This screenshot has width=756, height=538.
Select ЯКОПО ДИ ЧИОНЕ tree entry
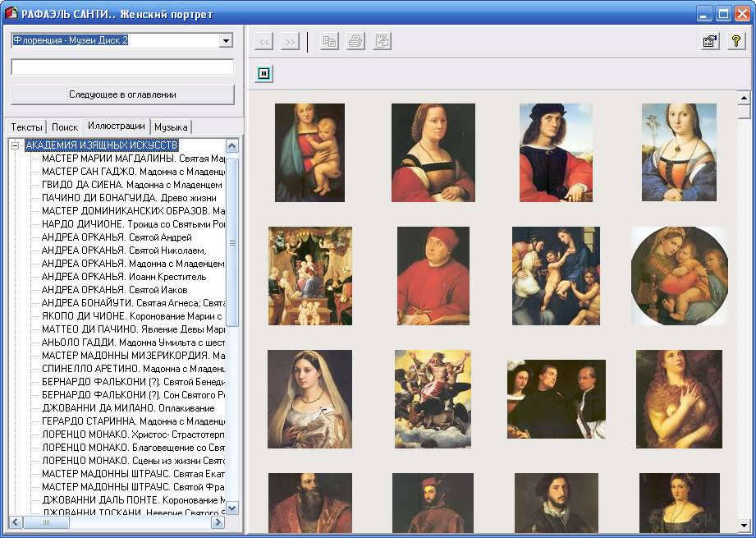(x=131, y=315)
